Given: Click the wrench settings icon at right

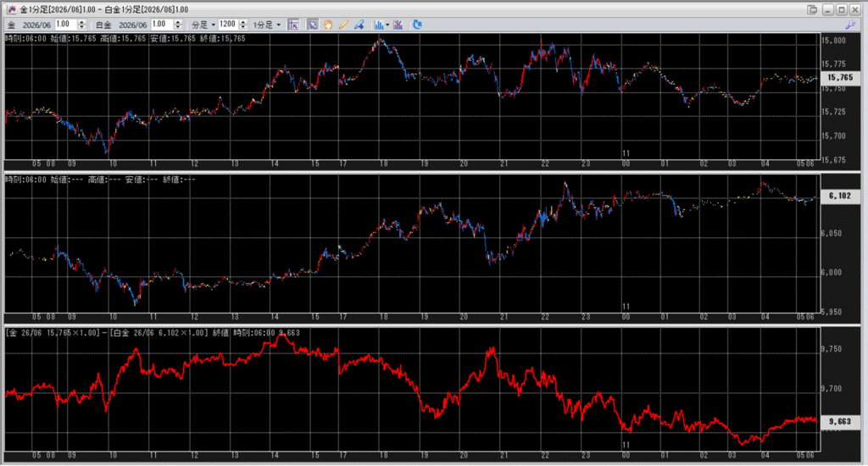Looking at the screenshot, I should click(851, 25).
